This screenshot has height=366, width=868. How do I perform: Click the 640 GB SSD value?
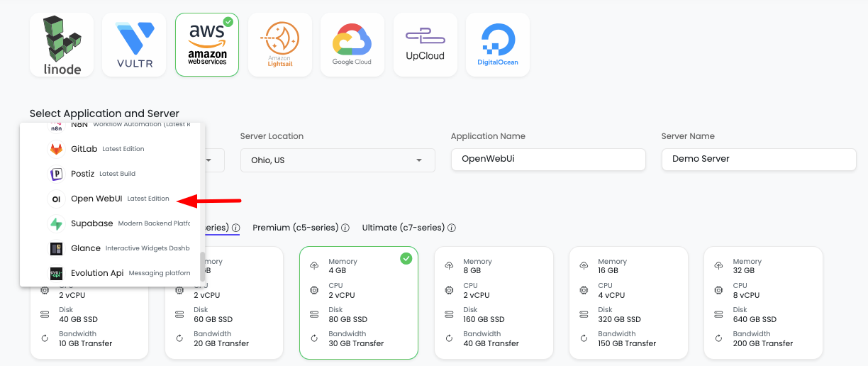click(x=755, y=319)
